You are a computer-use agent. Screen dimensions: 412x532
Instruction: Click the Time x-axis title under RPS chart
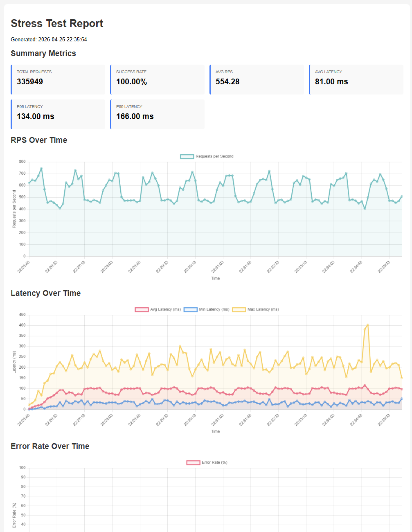point(215,278)
